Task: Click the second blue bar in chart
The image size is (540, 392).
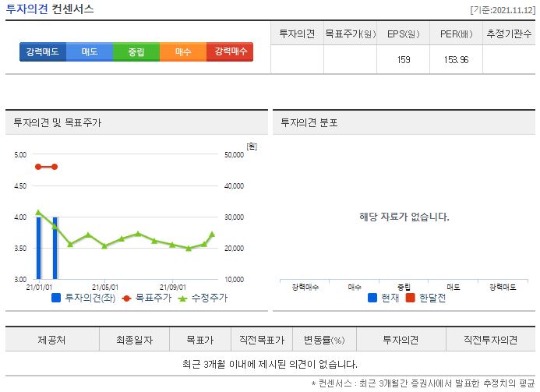Action: click(55, 248)
